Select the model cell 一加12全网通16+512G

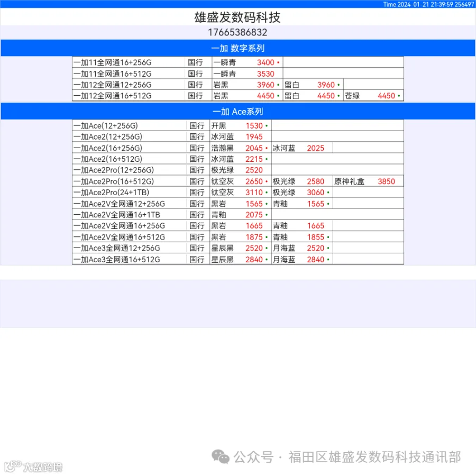coord(129,96)
